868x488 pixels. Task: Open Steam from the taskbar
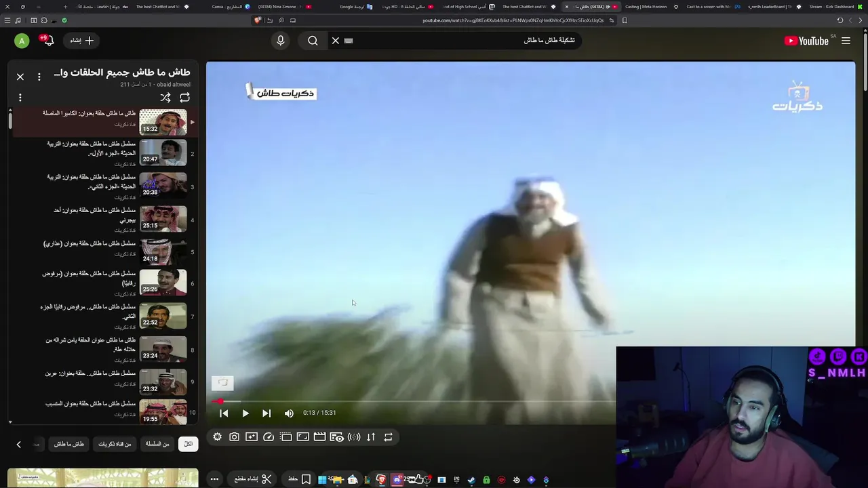pos(471,480)
